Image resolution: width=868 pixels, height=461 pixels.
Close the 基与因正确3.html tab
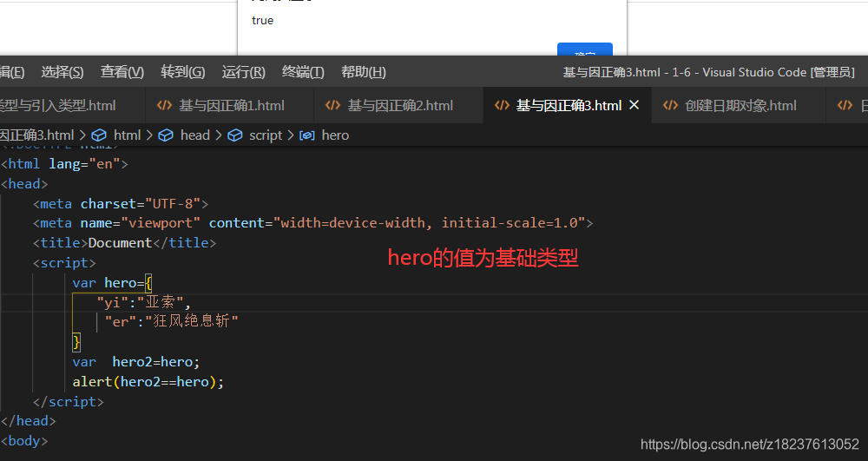[635, 104]
